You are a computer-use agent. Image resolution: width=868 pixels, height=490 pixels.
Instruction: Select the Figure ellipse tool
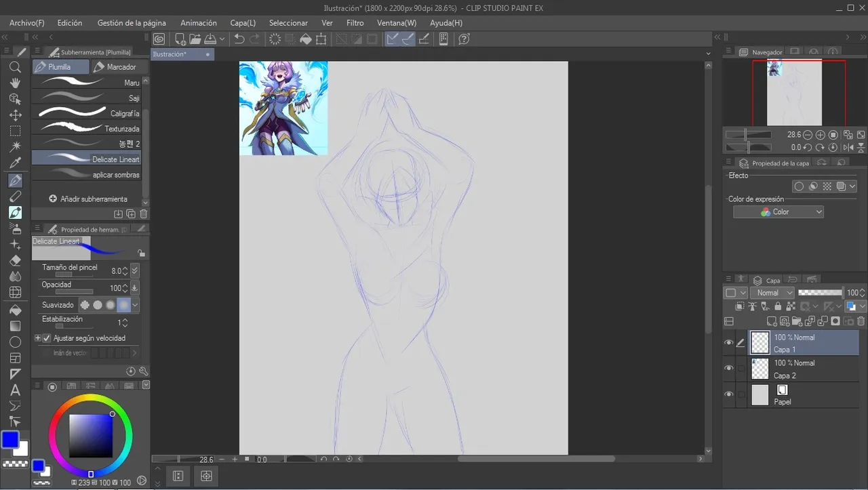click(15, 342)
